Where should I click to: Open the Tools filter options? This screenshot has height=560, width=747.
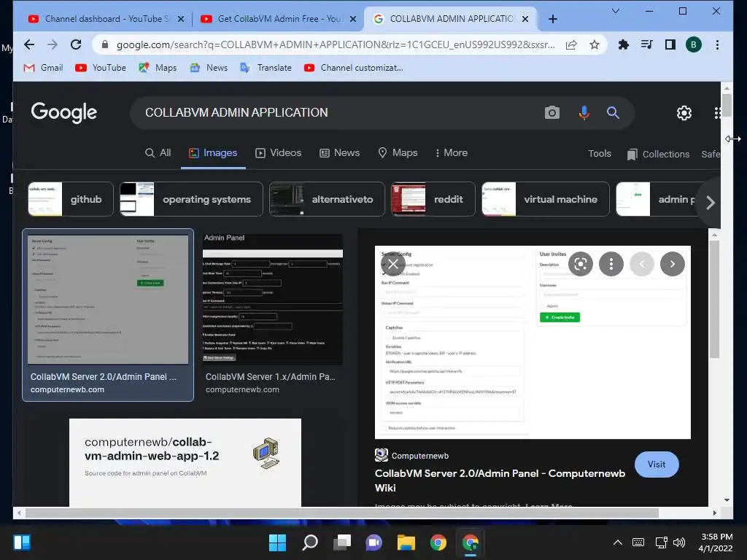click(600, 153)
